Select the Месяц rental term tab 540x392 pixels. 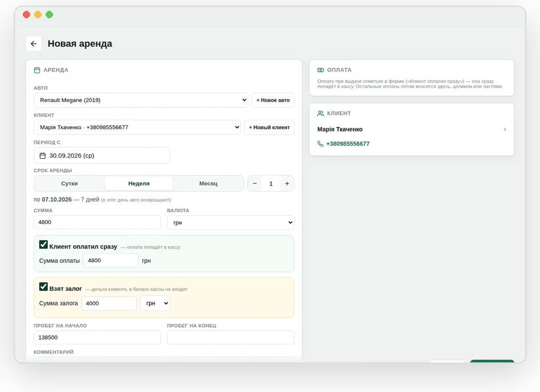pos(208,184)
